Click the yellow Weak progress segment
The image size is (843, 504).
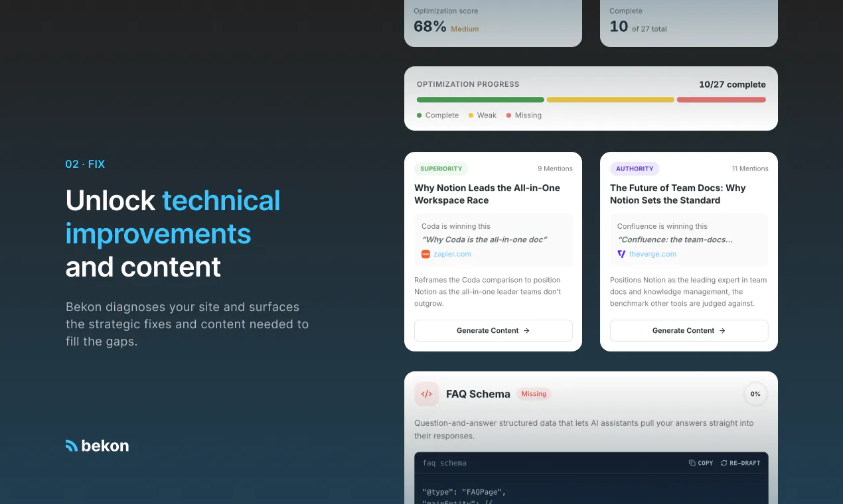click(610, 99)
